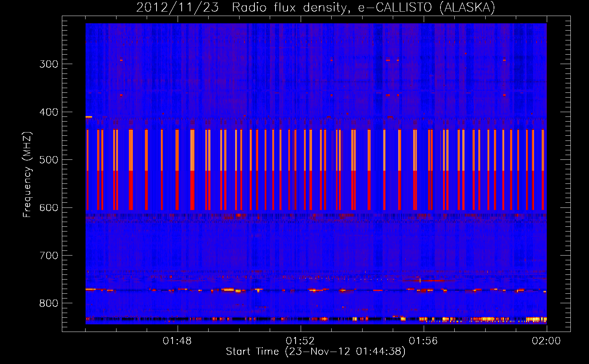Click the 300 frequency tick label

point(49,64)
